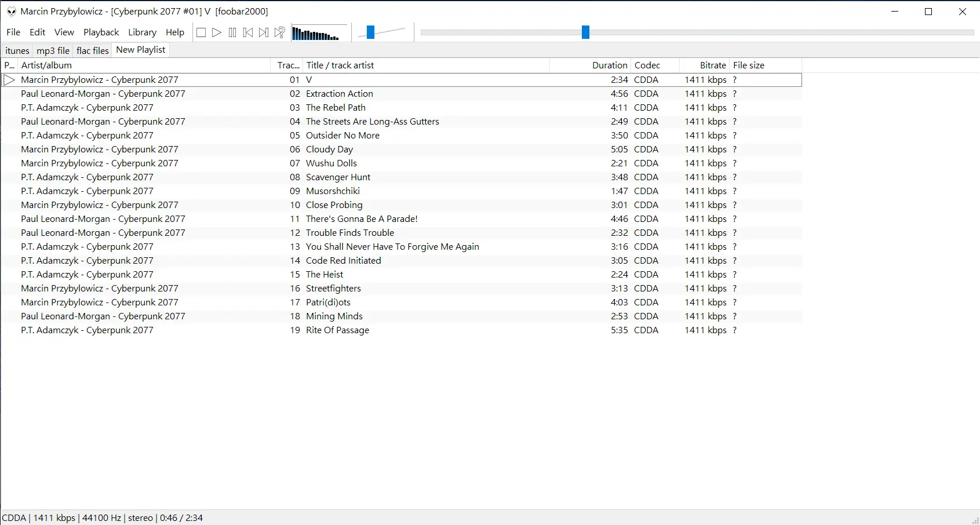Adjust the volume slider knob
The image size is (980, 525).
(x=370, y=32)
